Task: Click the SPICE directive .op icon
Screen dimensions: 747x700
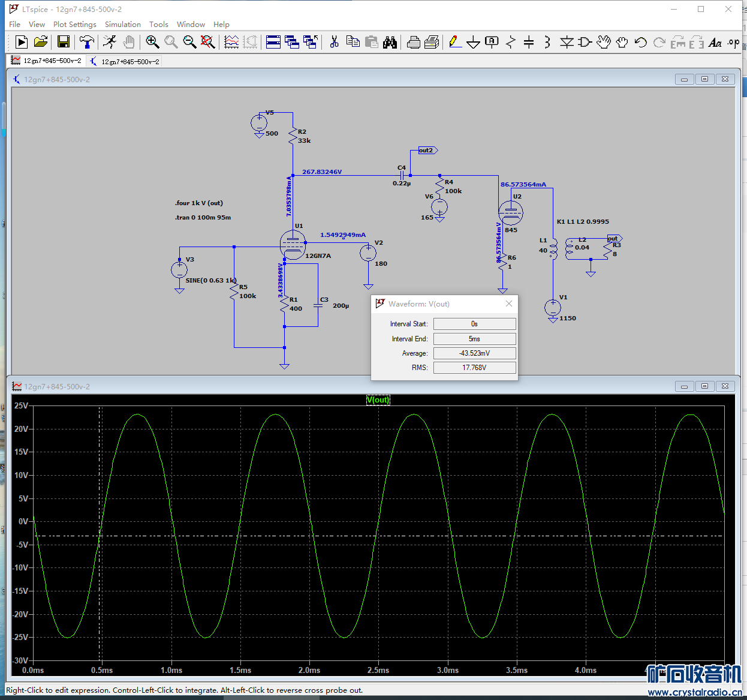Action: coord(733,42)
